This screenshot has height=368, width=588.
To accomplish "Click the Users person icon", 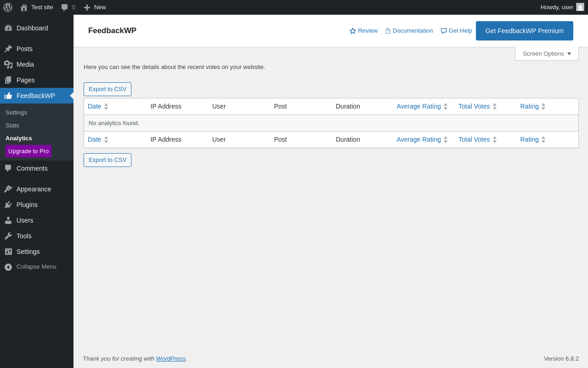I will coord(8,220).
